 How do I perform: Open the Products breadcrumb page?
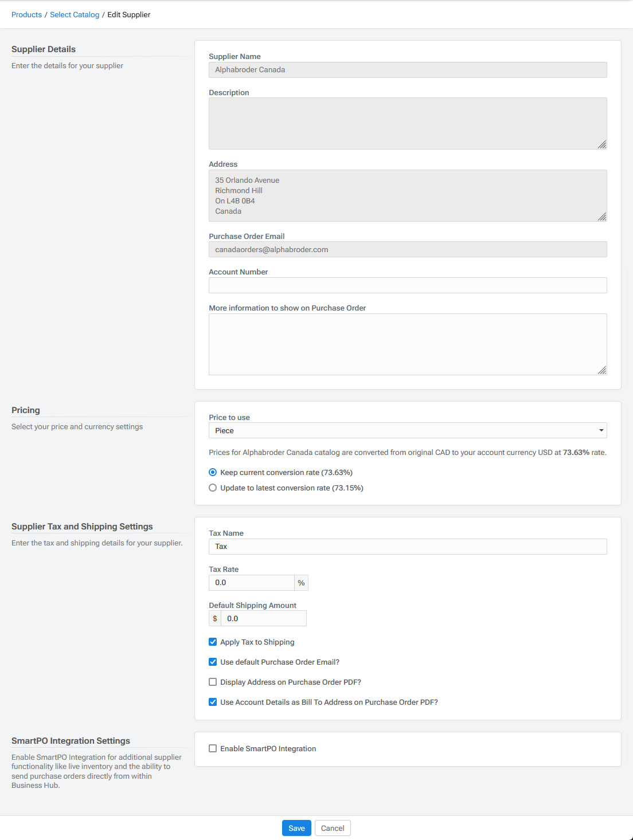click(x=26, y=14)
